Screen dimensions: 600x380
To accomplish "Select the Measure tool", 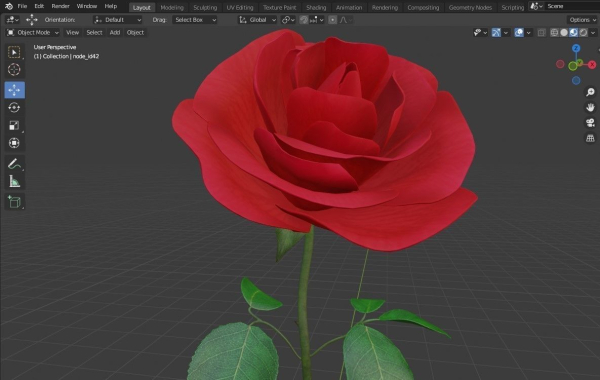I will 15,181.
